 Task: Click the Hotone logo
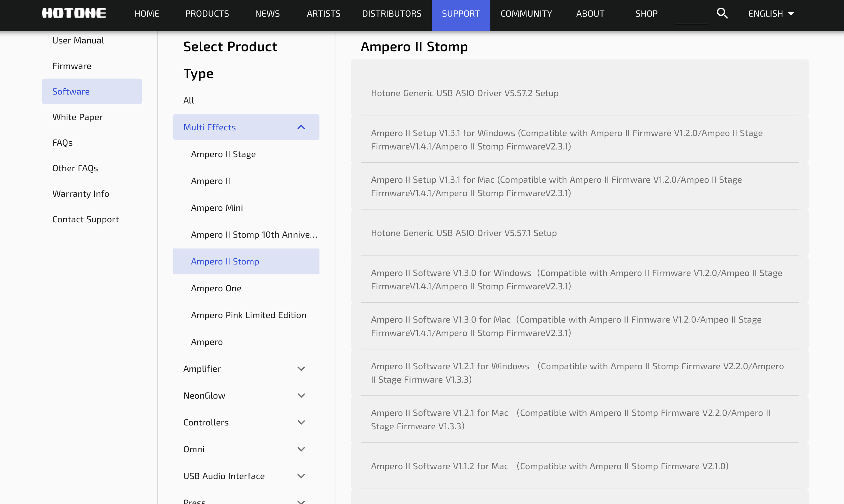coord(74,14)
